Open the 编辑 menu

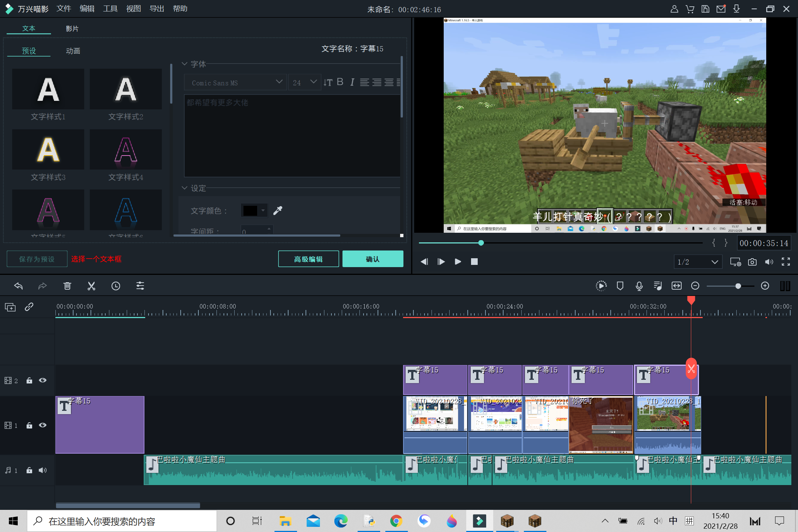pos(87,8)
